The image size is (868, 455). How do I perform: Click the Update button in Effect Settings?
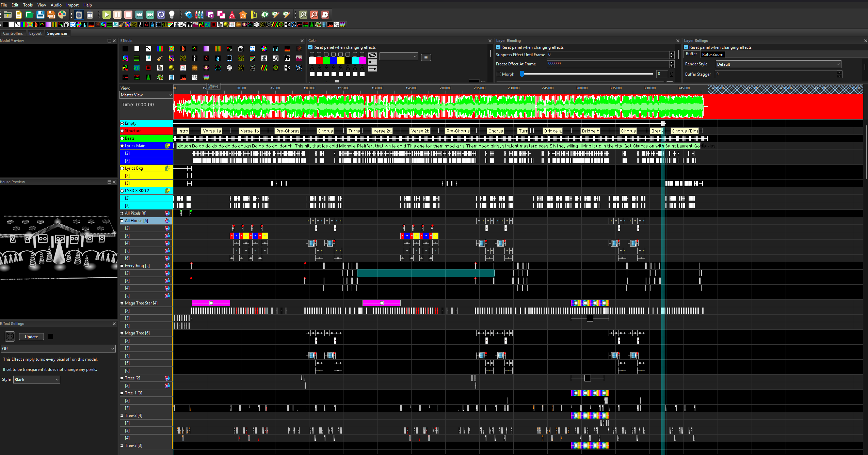pyautogui.click(x=31, y=336)
